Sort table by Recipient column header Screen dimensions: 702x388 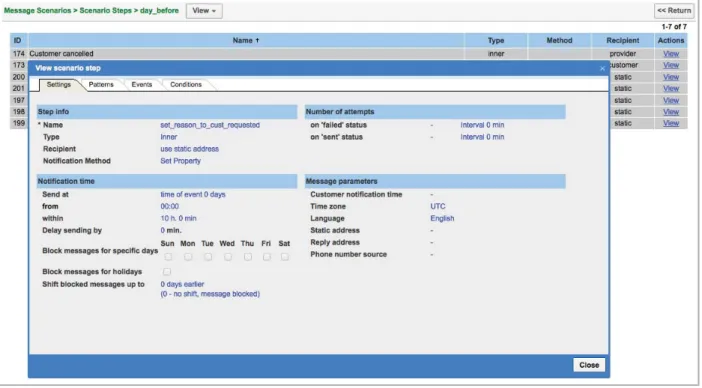click(x=623, y=40)
